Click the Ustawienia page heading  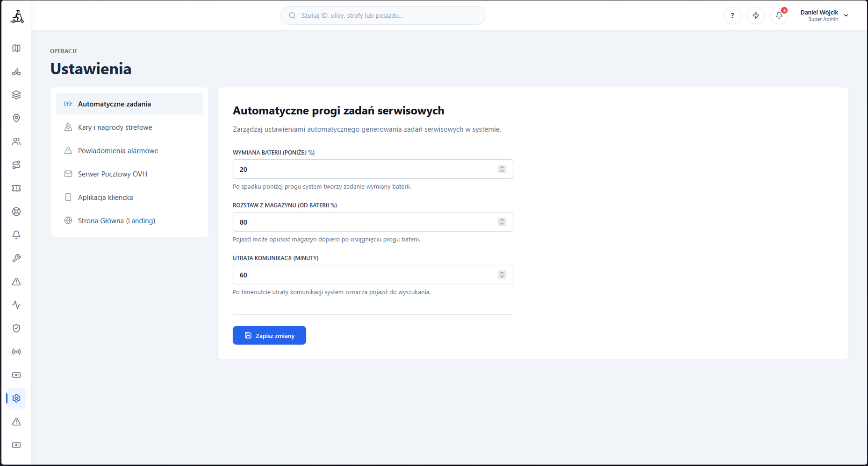coord(91,69)
